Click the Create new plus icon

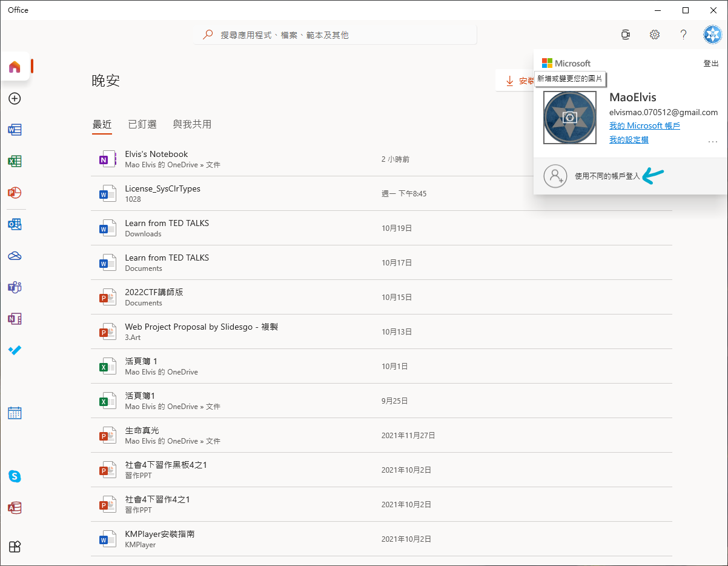click(15, 98)
